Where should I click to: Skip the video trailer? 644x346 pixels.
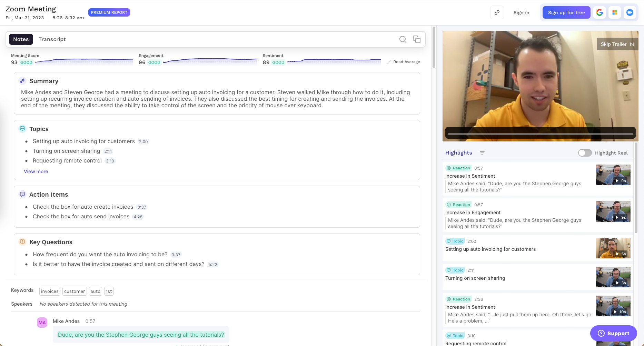pyautogui.click(x=617, y=44)
